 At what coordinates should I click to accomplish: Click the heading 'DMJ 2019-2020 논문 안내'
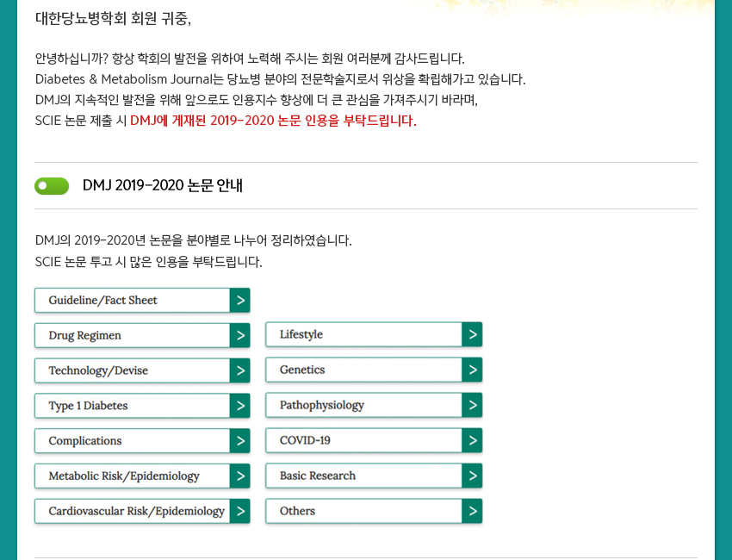(x=163, y=185)
